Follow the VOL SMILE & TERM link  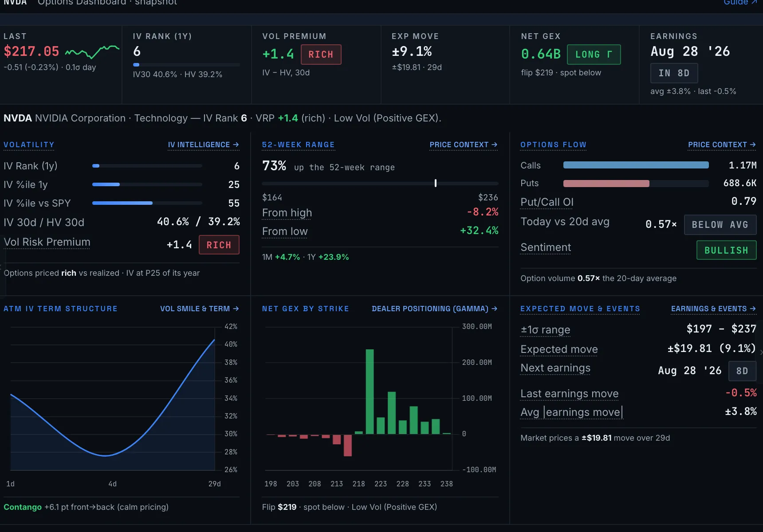coord(199,309)
